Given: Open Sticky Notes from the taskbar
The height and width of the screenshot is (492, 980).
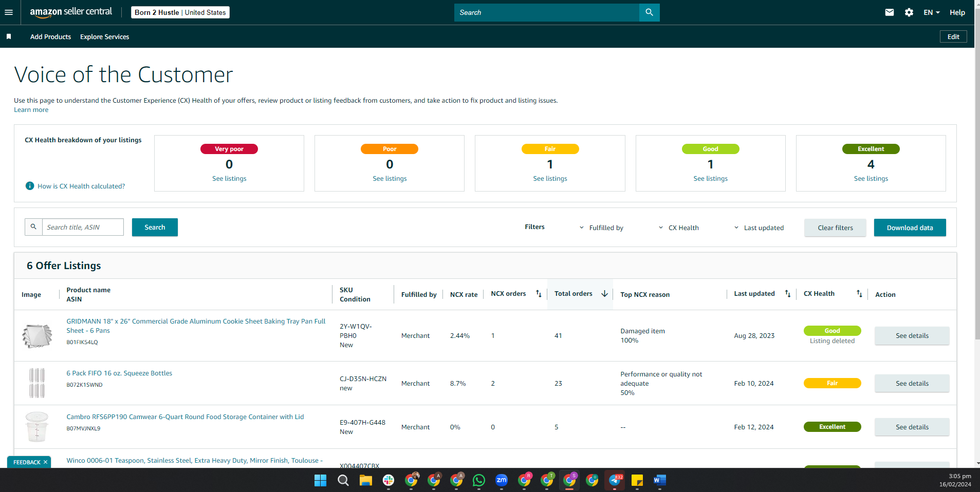Looking at the screenshot, I should 637,480.
